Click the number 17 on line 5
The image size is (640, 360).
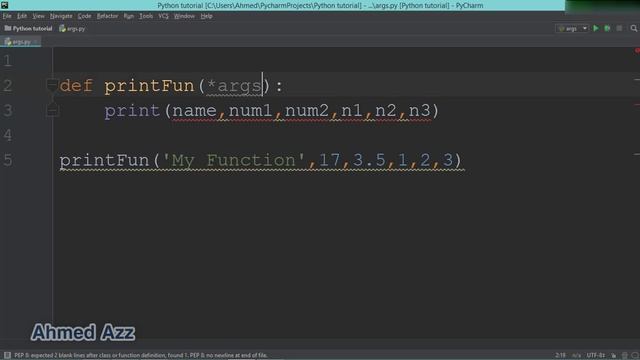click(329, 160)
